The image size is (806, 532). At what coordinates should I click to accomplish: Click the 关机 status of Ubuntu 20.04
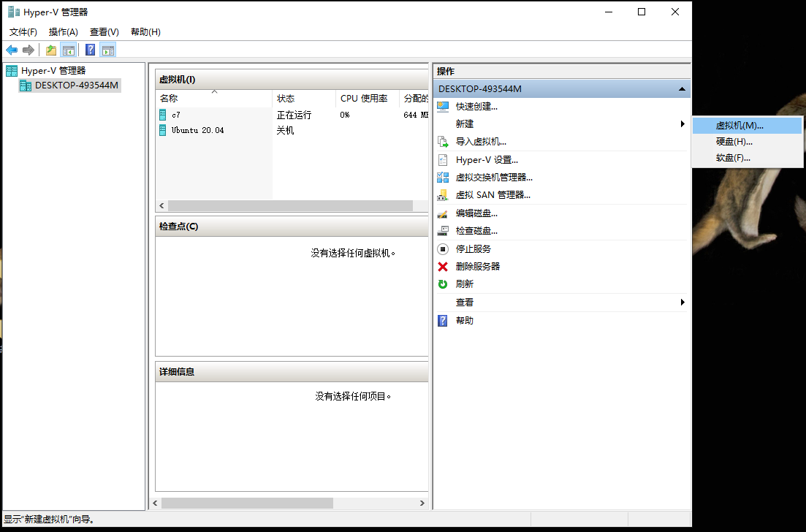[285, 131]
